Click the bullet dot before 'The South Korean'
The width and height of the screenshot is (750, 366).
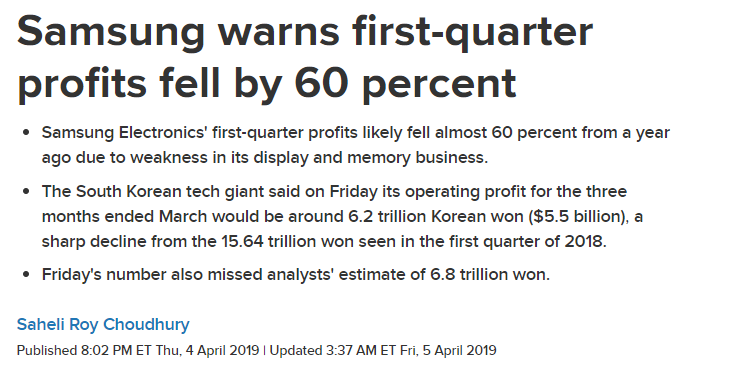[26, 192]
